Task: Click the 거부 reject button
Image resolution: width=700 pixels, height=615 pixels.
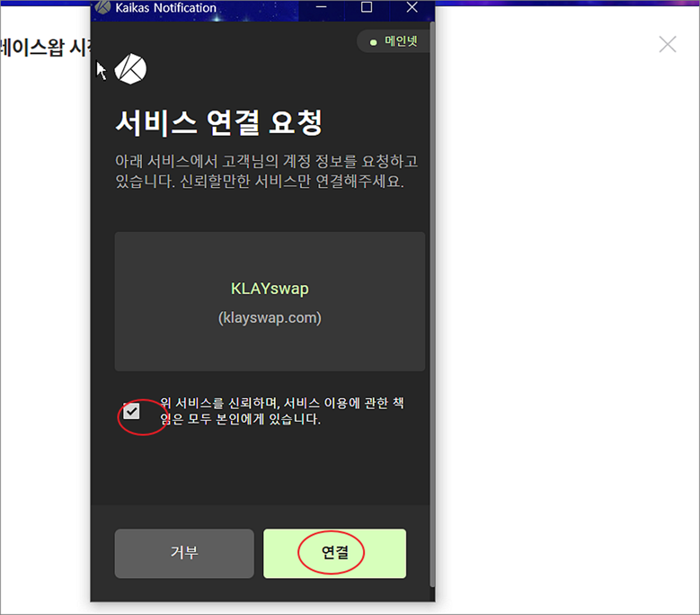Action: (x=184, y=553)
